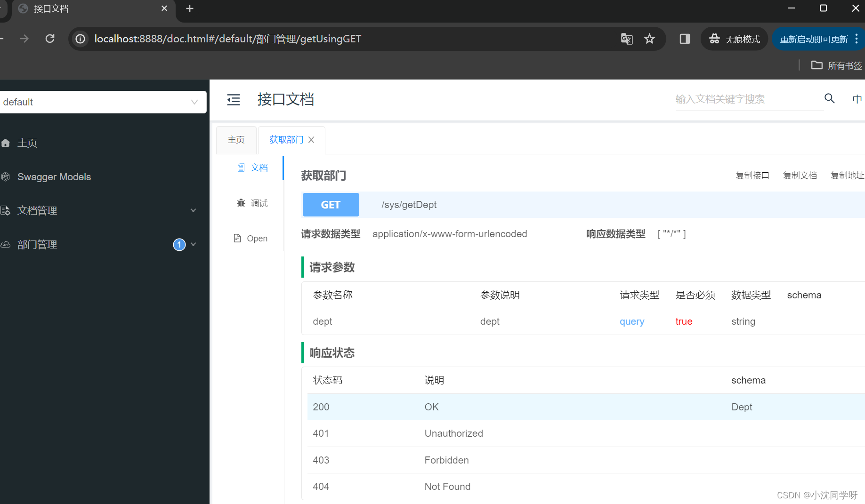Select the 获取部门 tab
The width and height of the screenshot is (865, 504).
pyautogui.click(x=285, y=139)
